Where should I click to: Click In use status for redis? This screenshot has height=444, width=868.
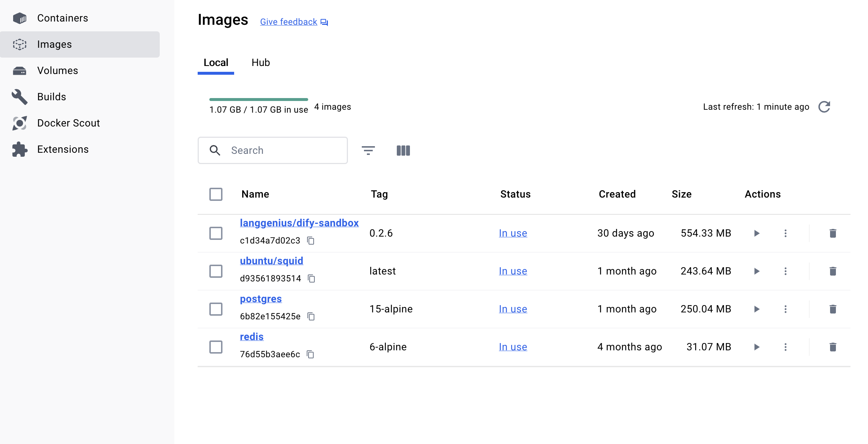(x=513, y=347)
